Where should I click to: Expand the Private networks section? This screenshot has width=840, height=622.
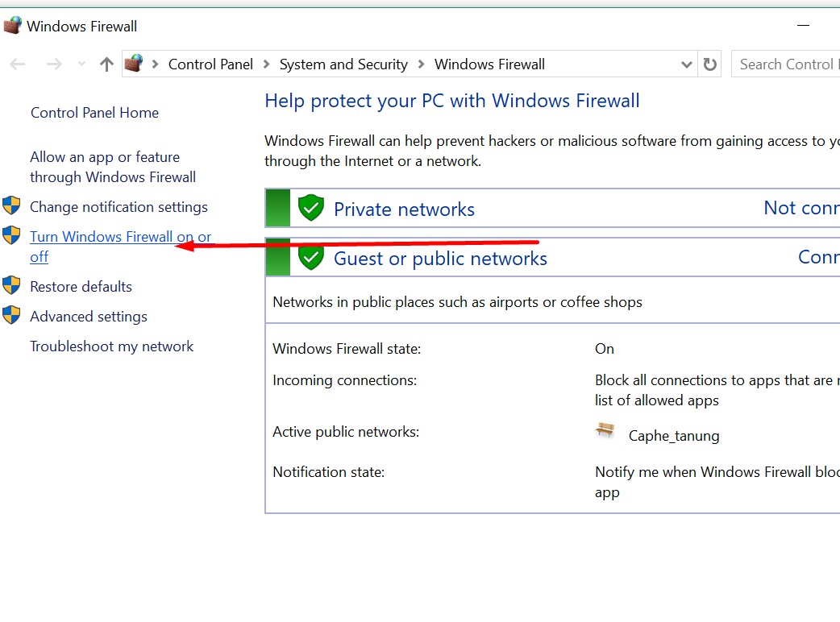(x=404, y=209)
